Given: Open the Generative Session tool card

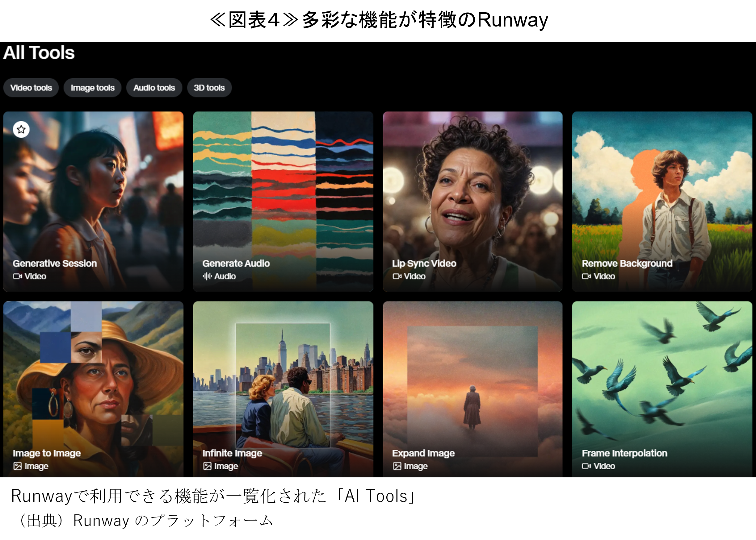Looking at the screenshot, I should [x=94, y=201].
